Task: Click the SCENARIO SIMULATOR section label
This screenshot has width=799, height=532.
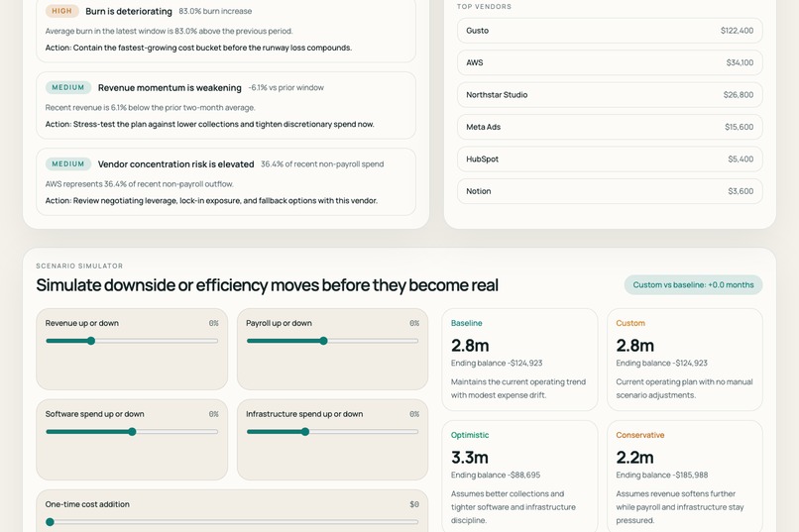Action: pyautogui.click(x=79, y=266)
